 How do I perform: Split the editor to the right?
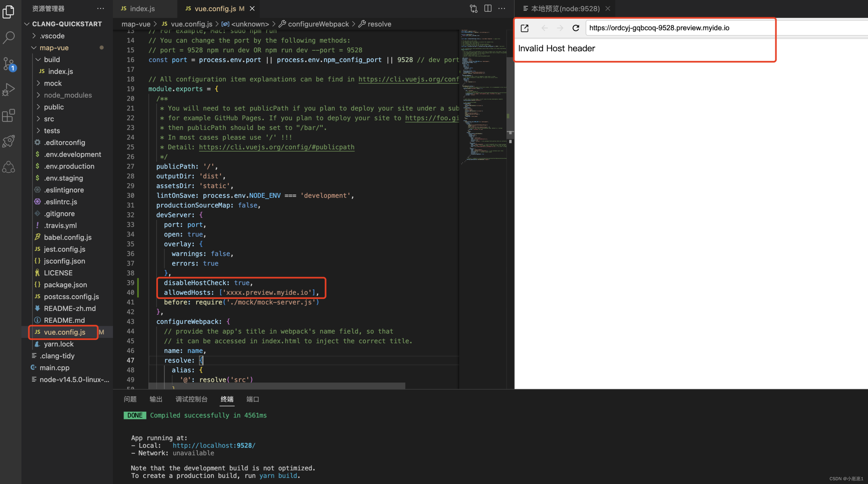tap(488, 8)
